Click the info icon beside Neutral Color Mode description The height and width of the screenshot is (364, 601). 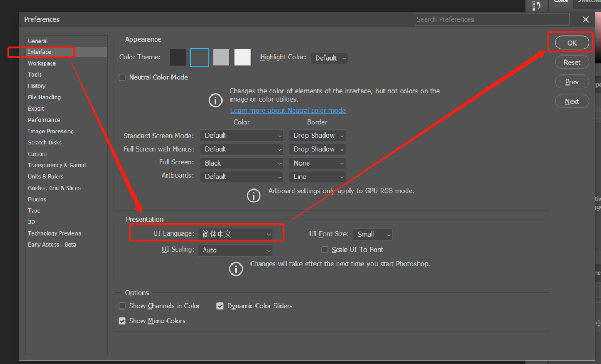pyautogui.click(x=215, y=101)
